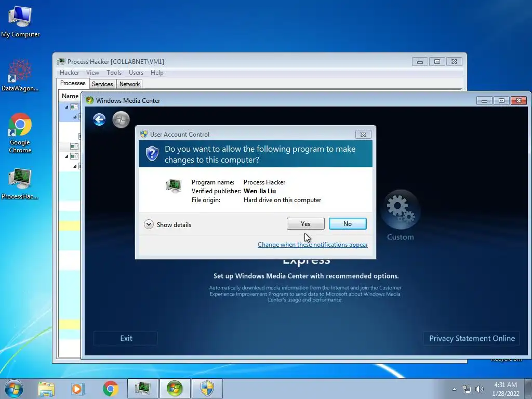Image resolution: width=532 pixels, height=399 pixels.
Task: Show hidden system tray icons
Action: click(x=454, y=389)
